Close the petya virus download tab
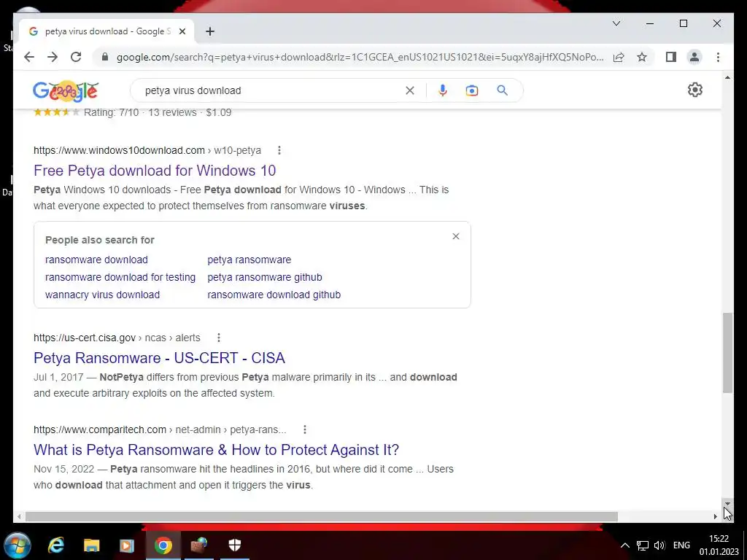 coord(182,31)
